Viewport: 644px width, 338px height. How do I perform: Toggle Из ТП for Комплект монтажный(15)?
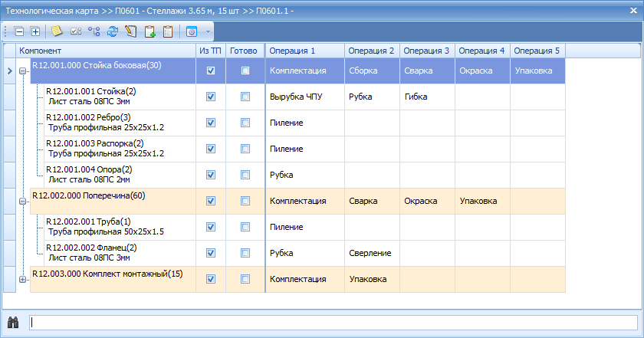tap(211, 279)
